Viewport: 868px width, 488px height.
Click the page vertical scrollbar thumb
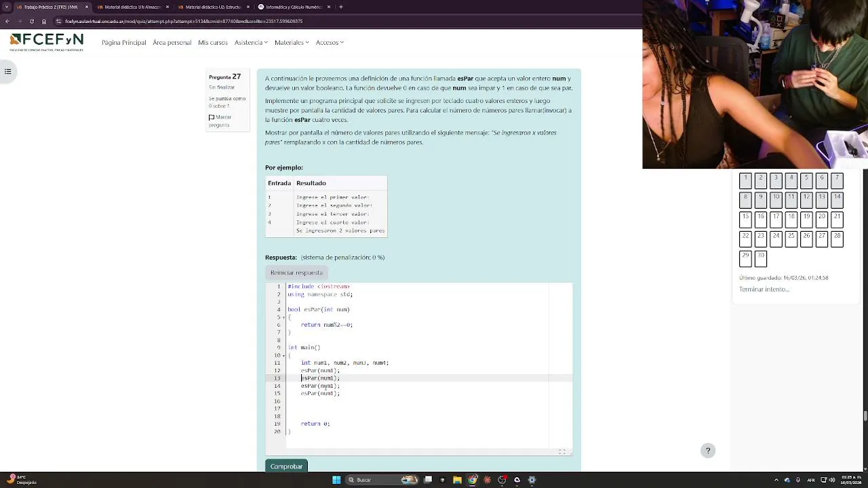[865, 415]
